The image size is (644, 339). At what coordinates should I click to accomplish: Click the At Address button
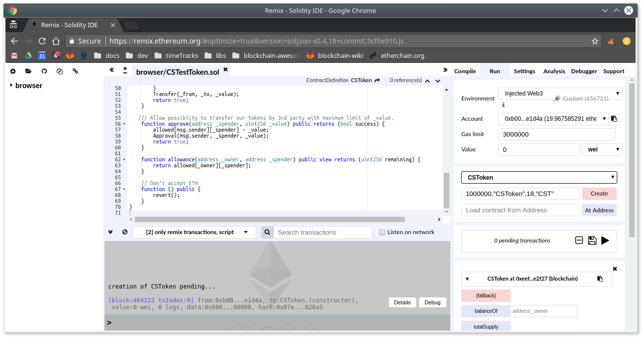[x=599, y=210]
